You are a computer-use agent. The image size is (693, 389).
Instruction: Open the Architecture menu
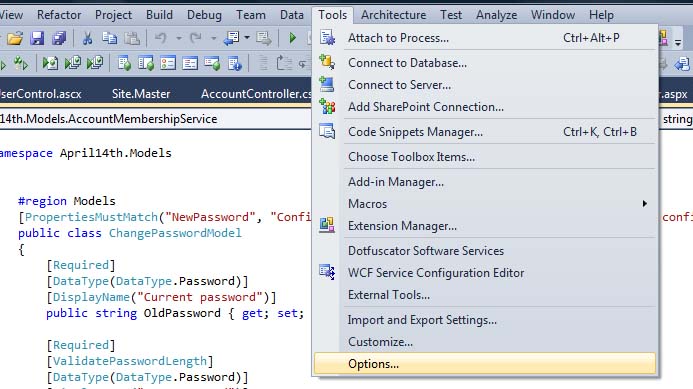click(x=393, y=15)
